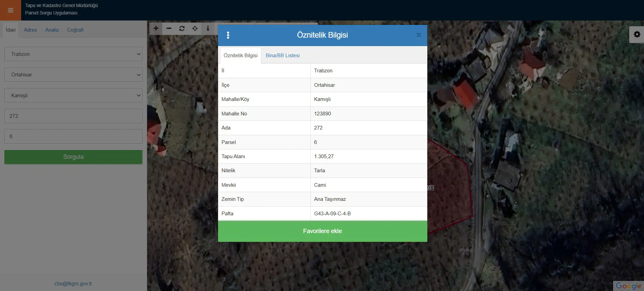Viewport: 644px width, 291px height.
Task: Close the Öznitelik Bilgisi dialog
Action: [x=419, y=35]
